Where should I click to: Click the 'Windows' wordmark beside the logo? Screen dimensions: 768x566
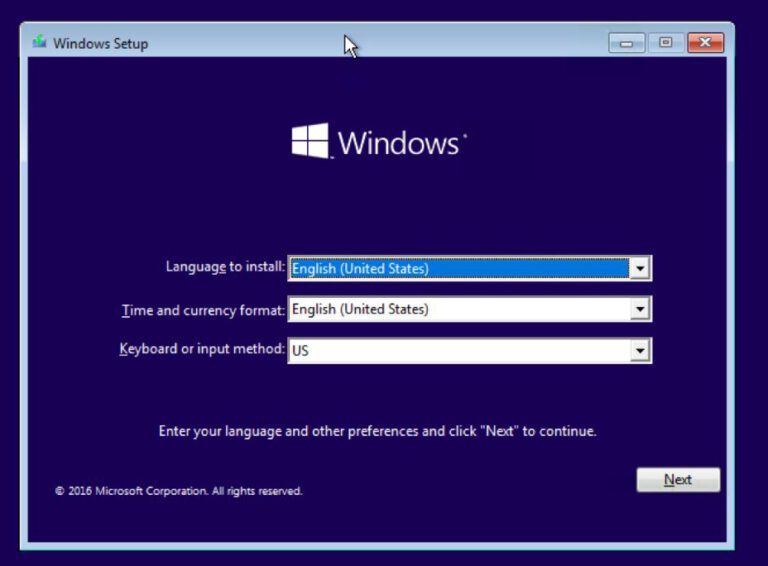[400, 143]
